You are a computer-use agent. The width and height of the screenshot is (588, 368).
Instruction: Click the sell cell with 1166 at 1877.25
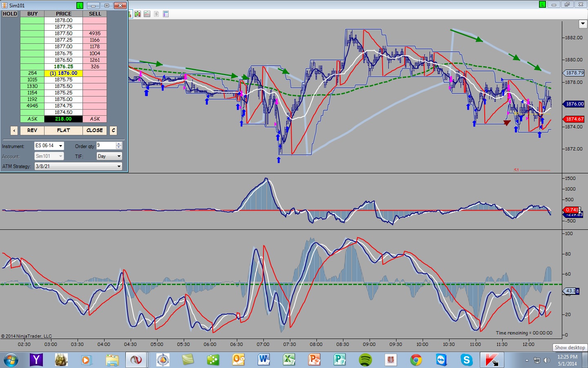click(x=95, y=40)
